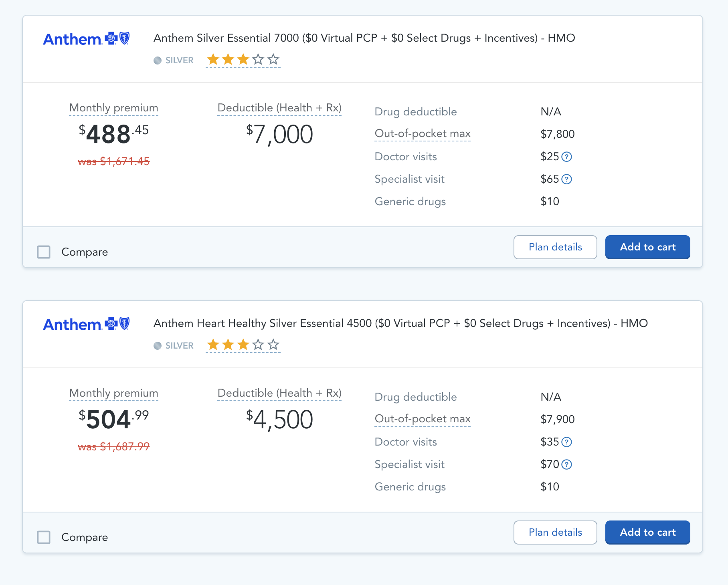The width and height of the screenshot is (728, 585).
Task: Click star rating of Silver Essential 7000 plan
Action: [243, 60]
